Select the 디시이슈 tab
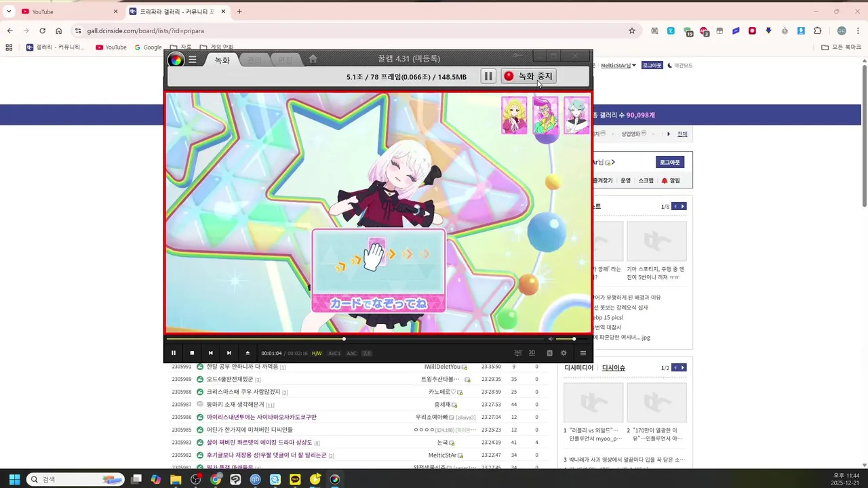Image resolution: width=868 pixels, height=488 pixels. point(614,368)
